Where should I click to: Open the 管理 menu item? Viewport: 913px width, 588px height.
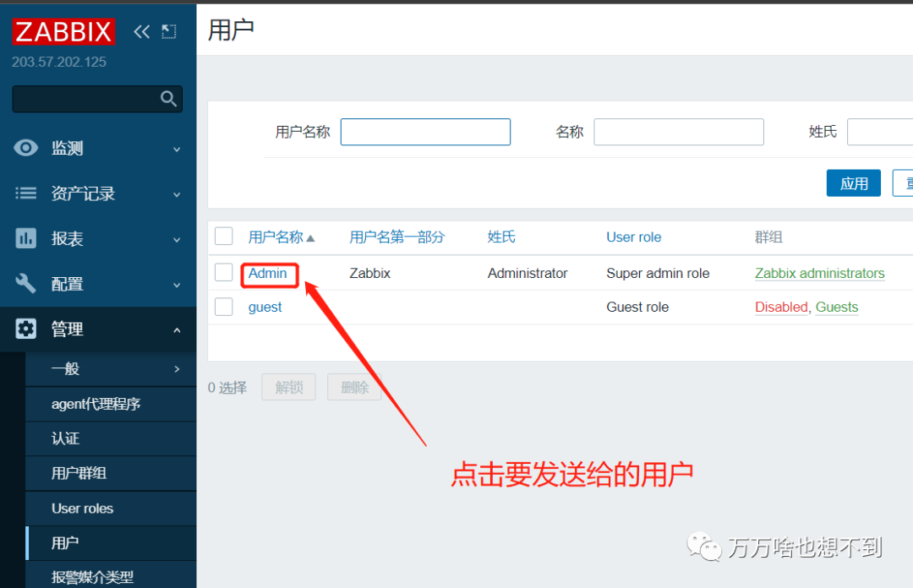point(98,329)
